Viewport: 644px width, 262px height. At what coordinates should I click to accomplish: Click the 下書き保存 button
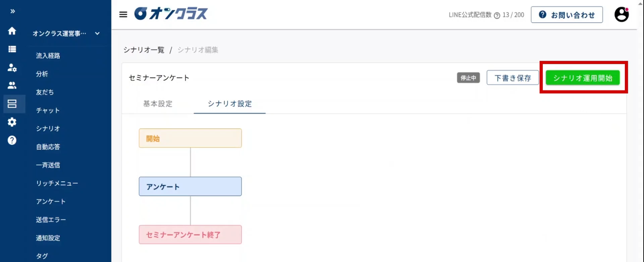[x=513, y=78]
